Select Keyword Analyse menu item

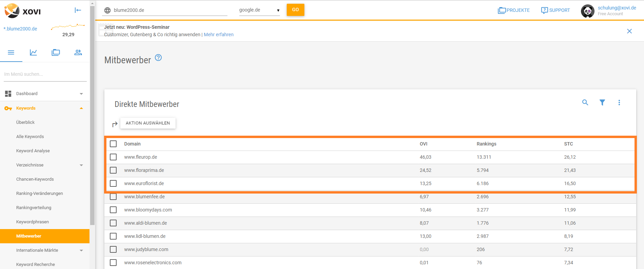coord(33,151)
